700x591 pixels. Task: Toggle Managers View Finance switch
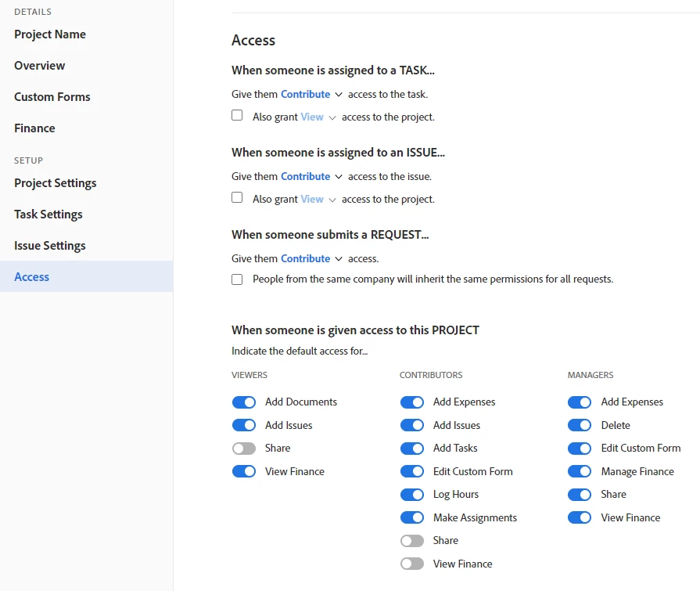pyautogui.click(x=580, y=517)
